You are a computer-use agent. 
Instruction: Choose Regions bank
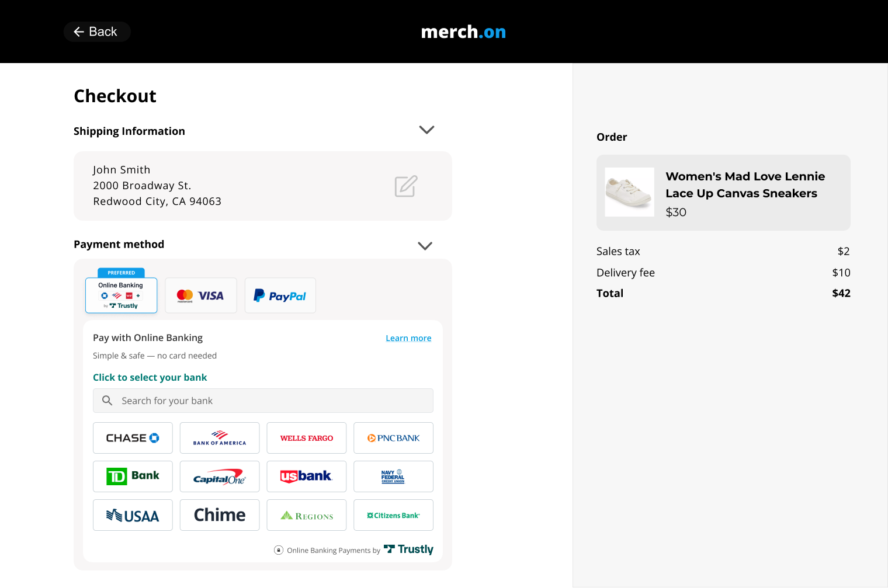pyautogui.click(x=307, y=515)
